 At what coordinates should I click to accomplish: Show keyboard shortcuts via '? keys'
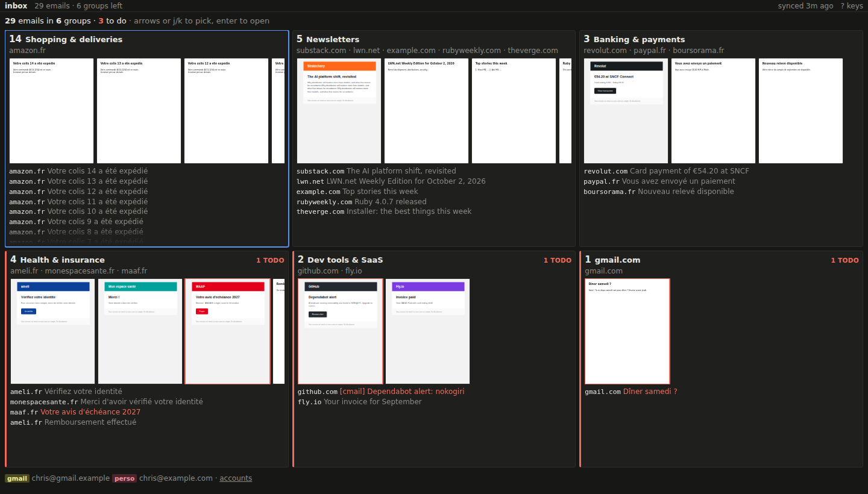click(852, 6)
